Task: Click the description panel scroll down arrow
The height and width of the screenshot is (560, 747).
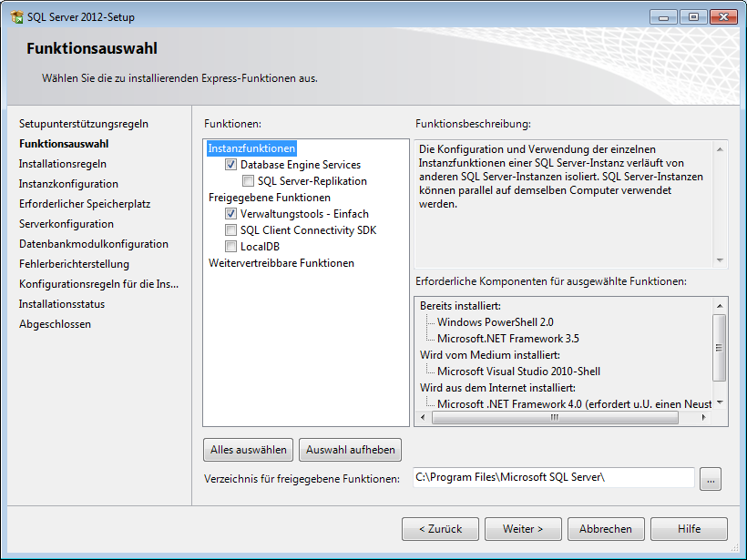Action: (720, 260)
